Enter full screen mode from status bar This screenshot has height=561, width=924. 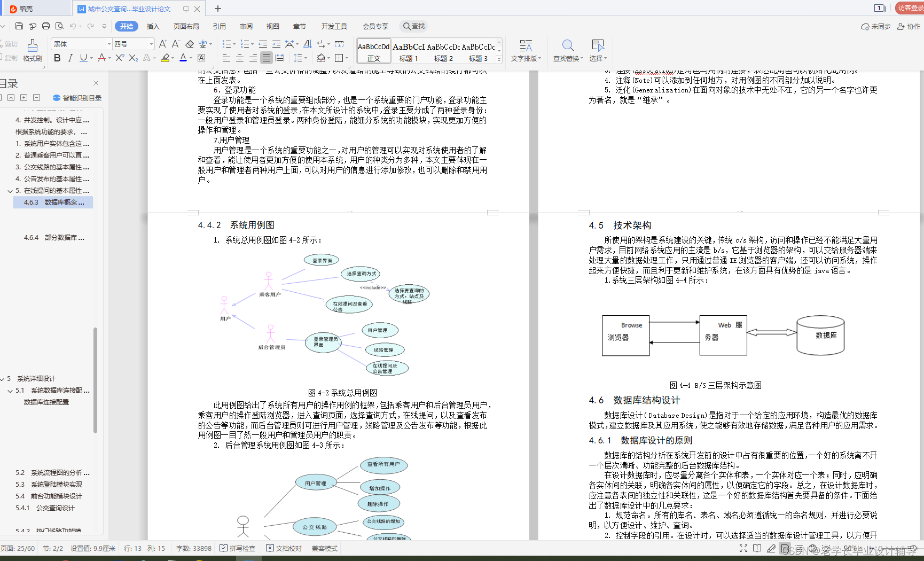[743, 548]
